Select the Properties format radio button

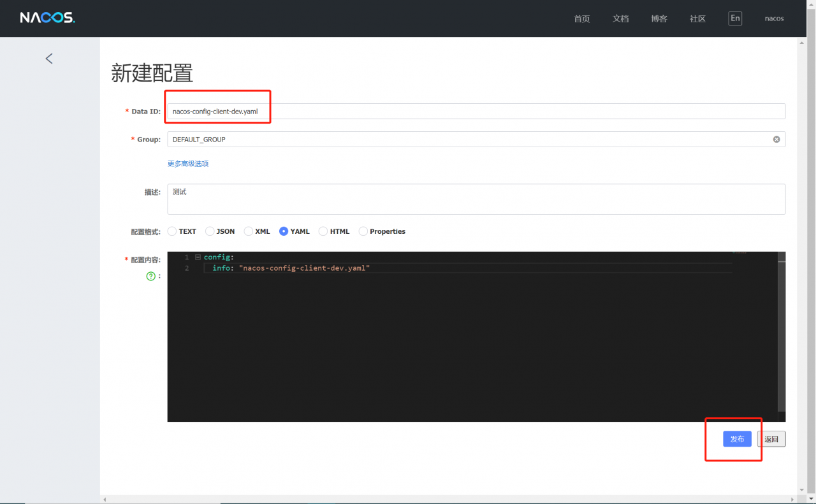point(363,231)
